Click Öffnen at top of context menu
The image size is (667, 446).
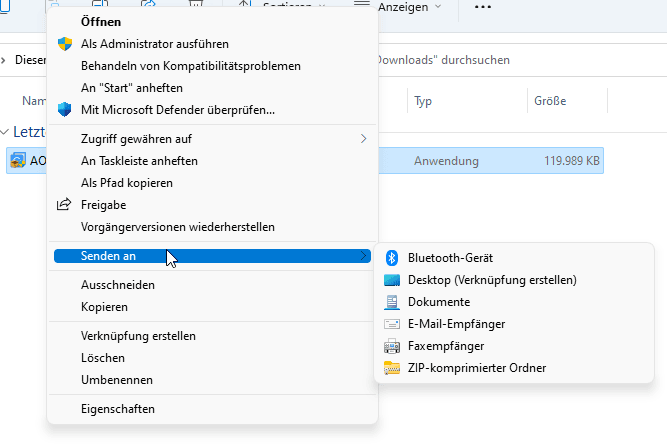[101, 22]
